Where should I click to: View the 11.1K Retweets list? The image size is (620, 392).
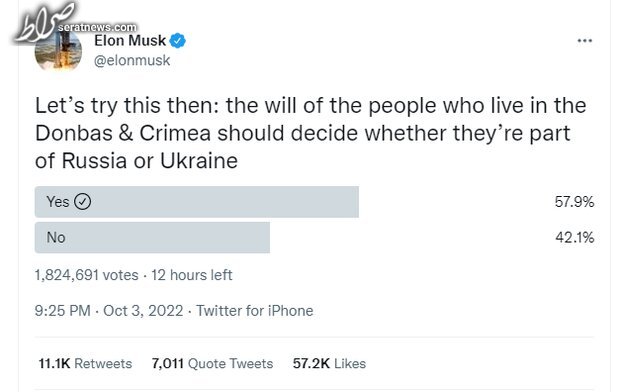pyautogui.click(x=85, y=364)
